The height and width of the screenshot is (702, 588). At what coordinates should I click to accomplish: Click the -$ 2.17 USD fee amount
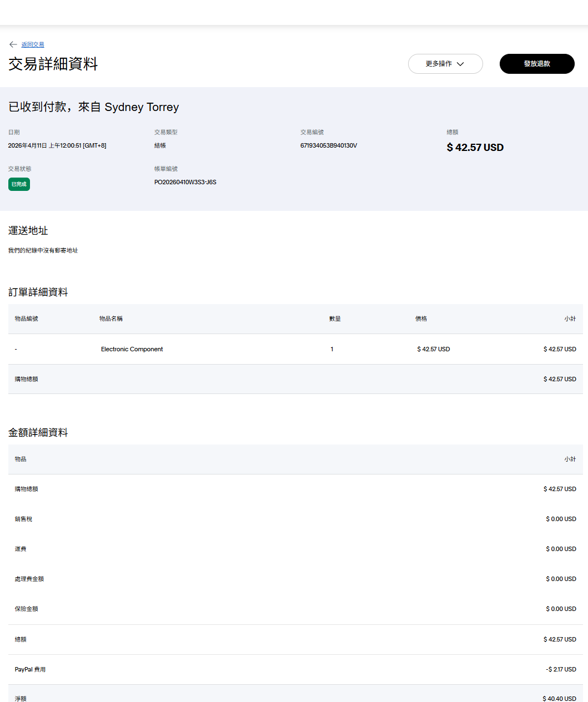pyautogui.click(x=561, y=669)
